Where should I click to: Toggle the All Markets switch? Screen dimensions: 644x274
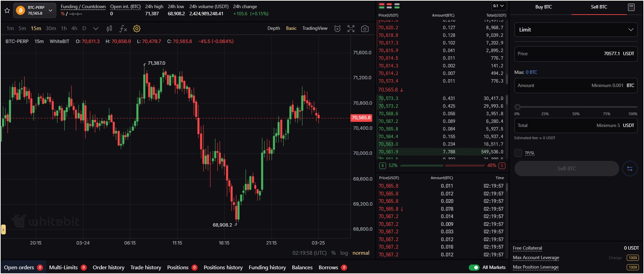click(474, 268)
